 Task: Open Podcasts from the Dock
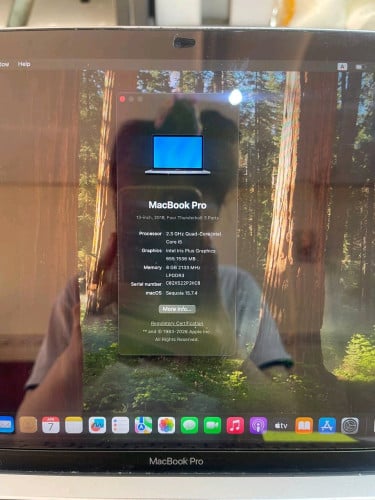[258, 425]
